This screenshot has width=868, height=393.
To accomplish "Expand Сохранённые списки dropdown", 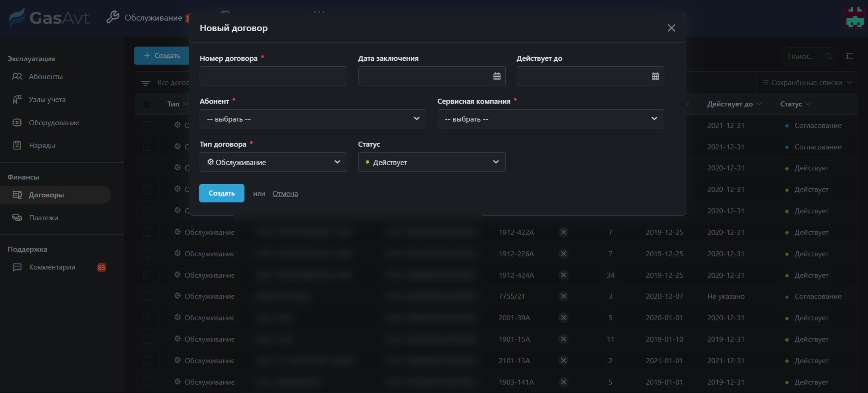I will point(807,83).
